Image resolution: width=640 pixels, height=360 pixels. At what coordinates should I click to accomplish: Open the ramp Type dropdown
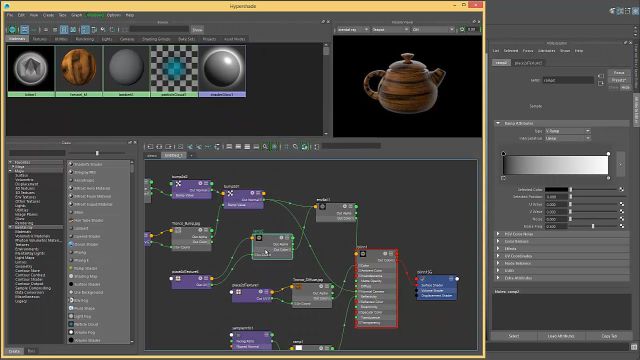(567, 131)
